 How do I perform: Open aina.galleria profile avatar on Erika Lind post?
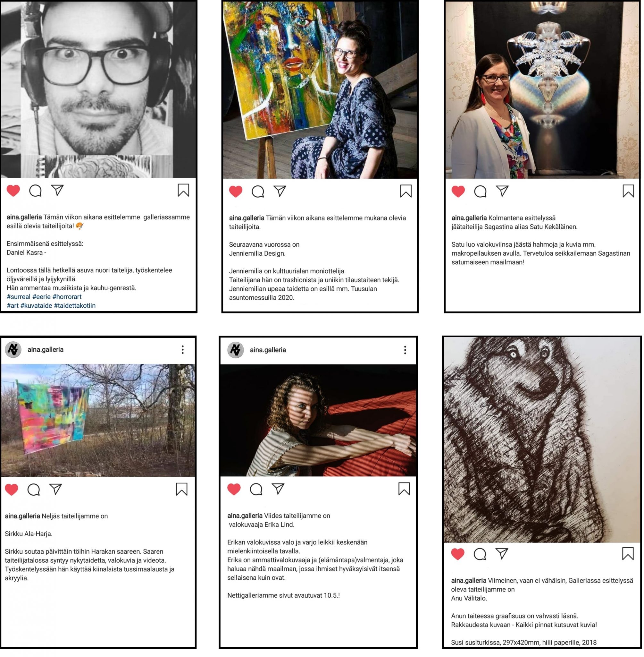click(235, 350)
